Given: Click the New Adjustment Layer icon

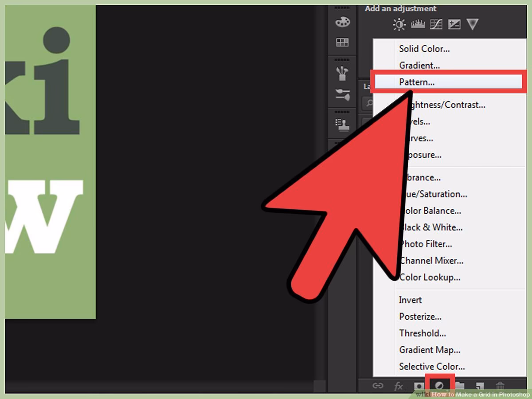Looking at the screenshot, I should click(440, 386).
